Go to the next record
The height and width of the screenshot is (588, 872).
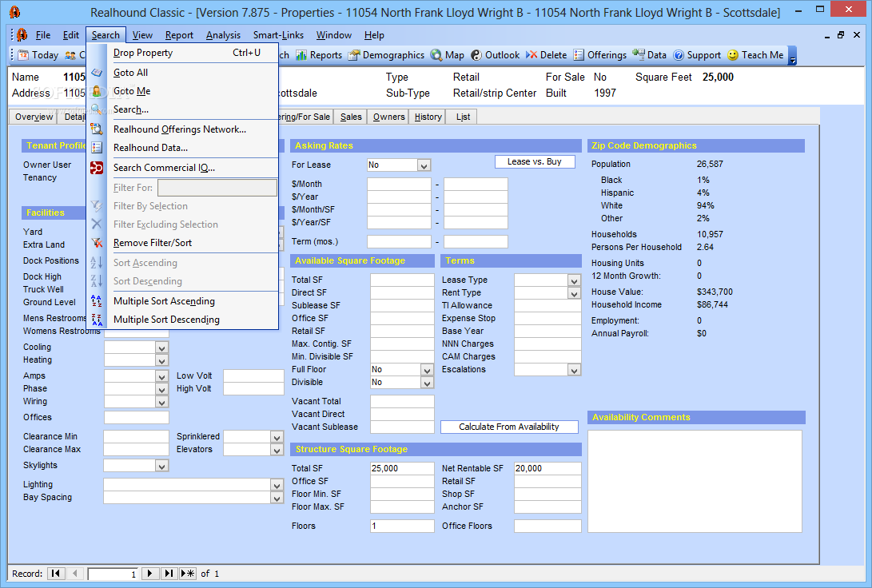pos(149,574)
